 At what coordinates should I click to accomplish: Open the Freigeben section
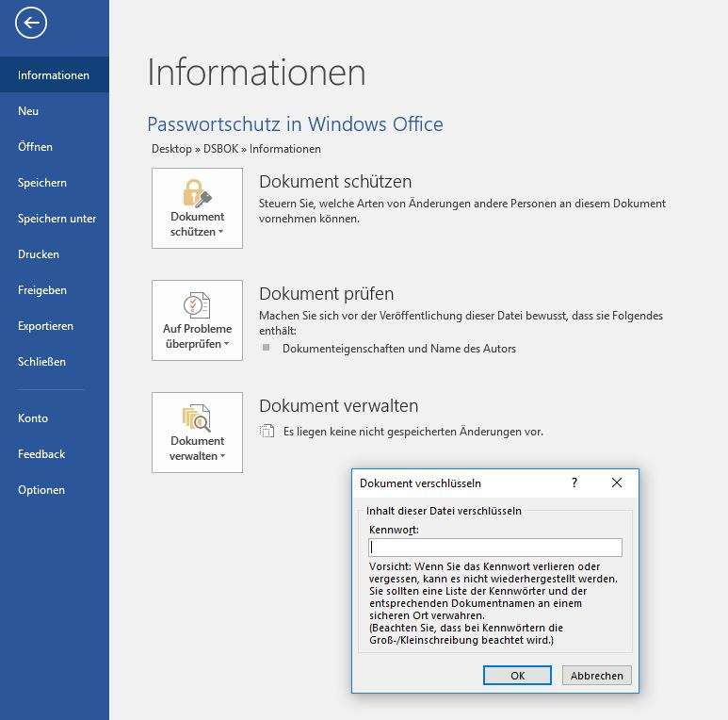(55, 290)
